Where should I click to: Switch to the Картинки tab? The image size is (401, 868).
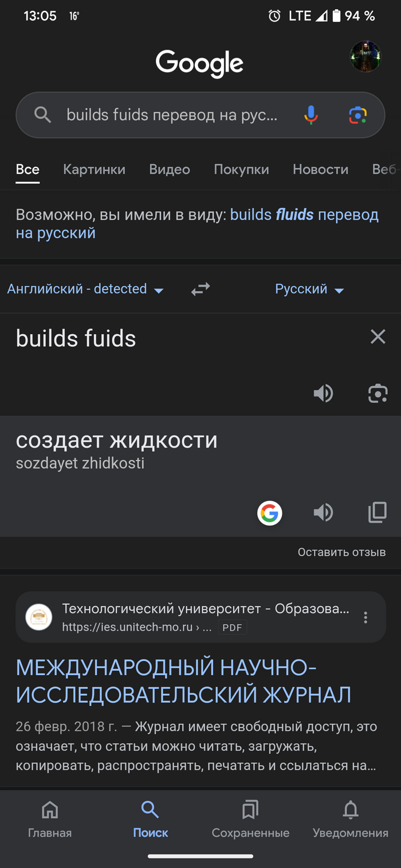click(x=94, y=169)
